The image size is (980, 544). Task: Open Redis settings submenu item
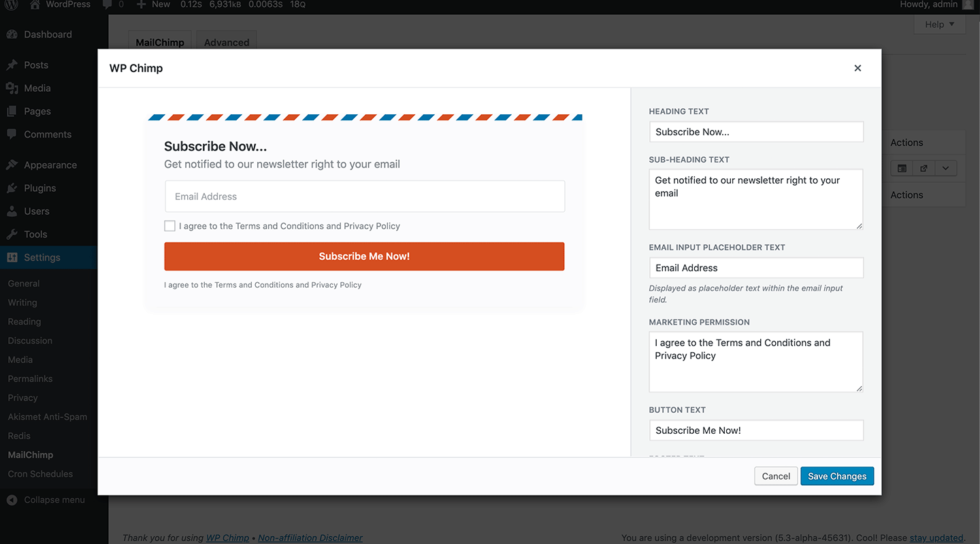(19, 436)
